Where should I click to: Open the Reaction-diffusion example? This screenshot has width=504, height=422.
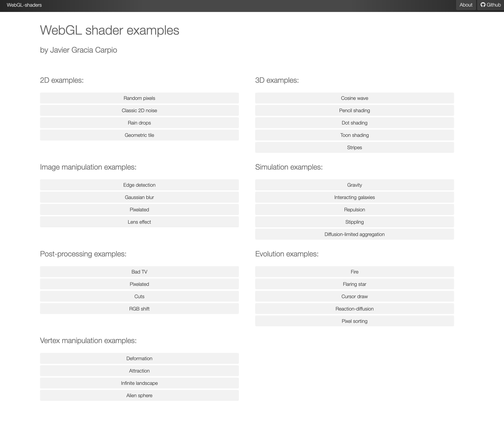coord(354,309)
